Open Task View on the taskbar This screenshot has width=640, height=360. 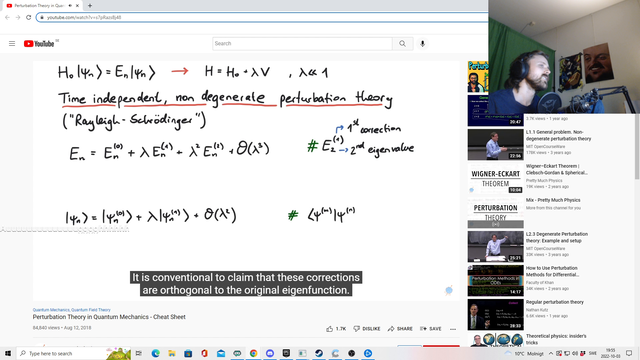[x=139, y=353]
